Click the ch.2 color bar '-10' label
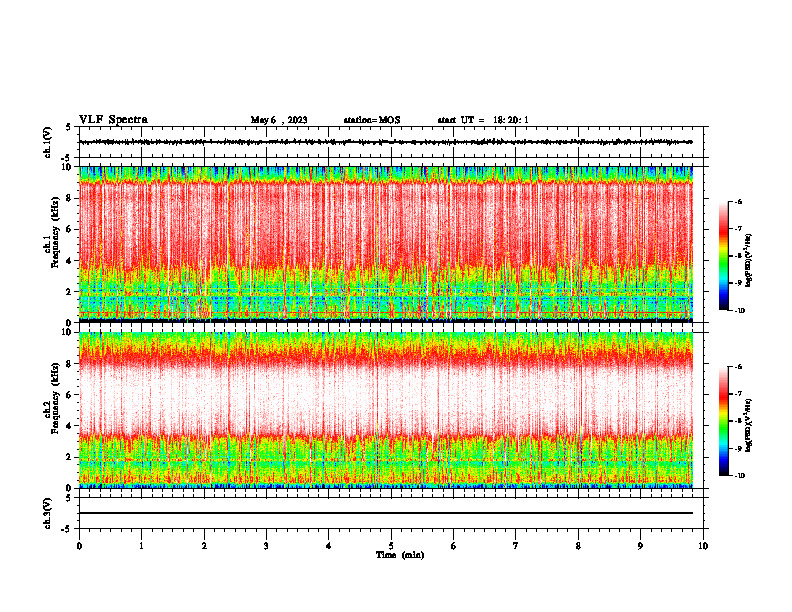Viewport: 792px width, 612px height. [739, 475]
